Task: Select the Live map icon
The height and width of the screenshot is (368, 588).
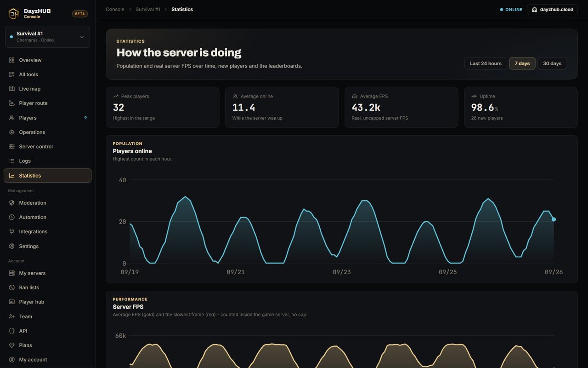Action: pos(12,89)
